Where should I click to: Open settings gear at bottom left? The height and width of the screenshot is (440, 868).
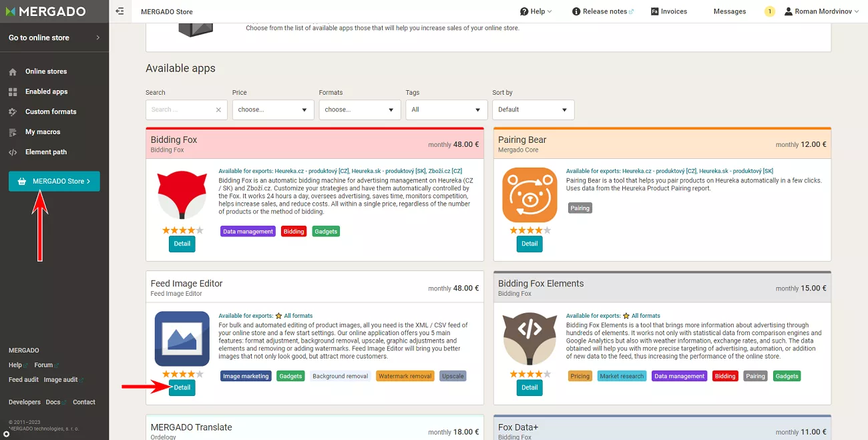point(6,434)
